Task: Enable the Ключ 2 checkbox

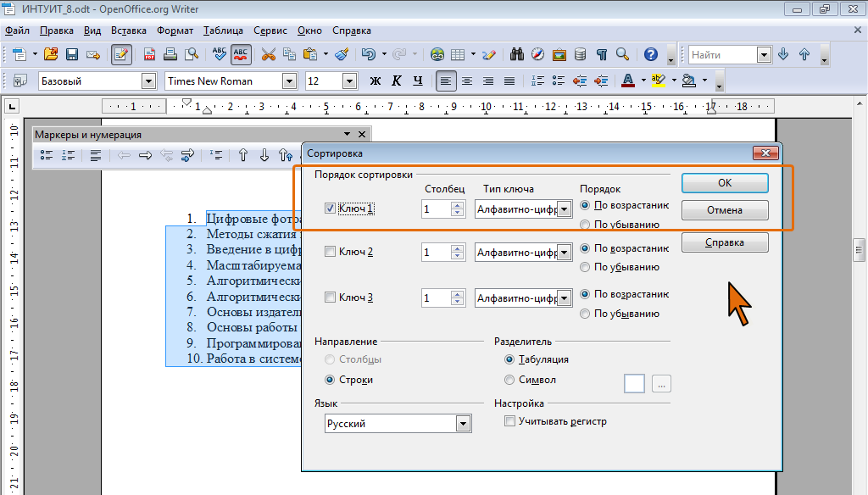Action: pyautogui.click(x=330, y=252)
